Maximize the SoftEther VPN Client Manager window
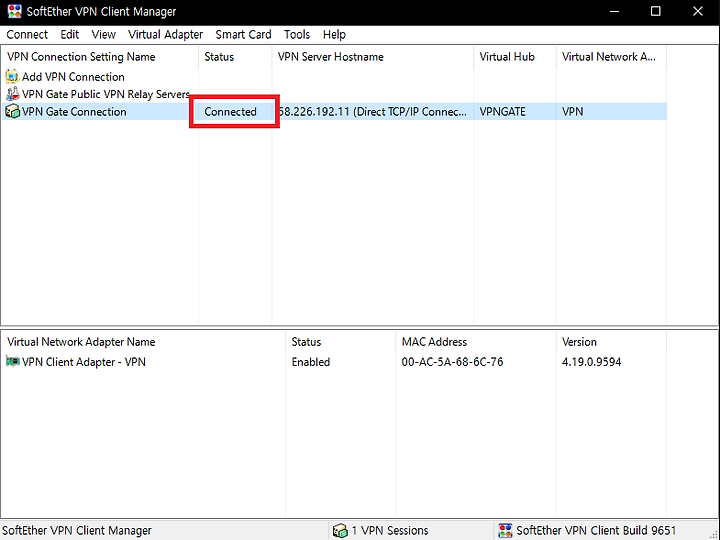Viewport: 720px width, 540px height. point(656,11)
